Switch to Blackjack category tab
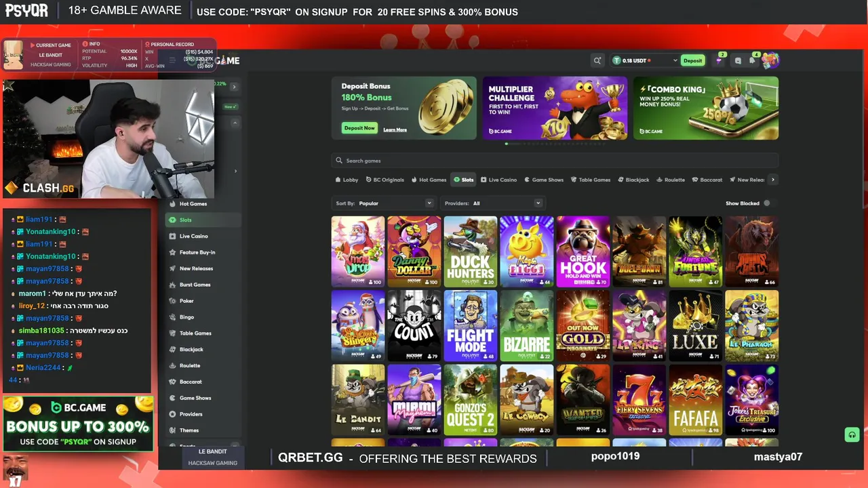The height and width of the screenshot is (488, 868). 633,180
